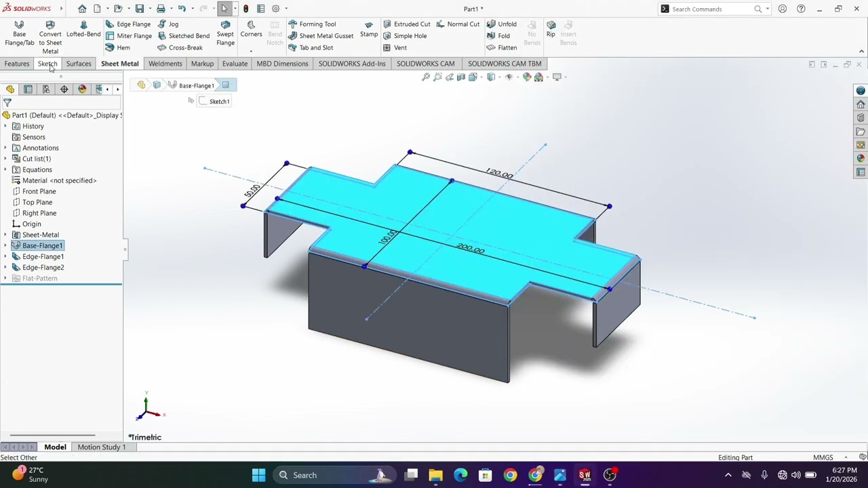Click the Rebuild traffic light icon
The height and width of the screenshot is (488, 868).
[245, 9]
